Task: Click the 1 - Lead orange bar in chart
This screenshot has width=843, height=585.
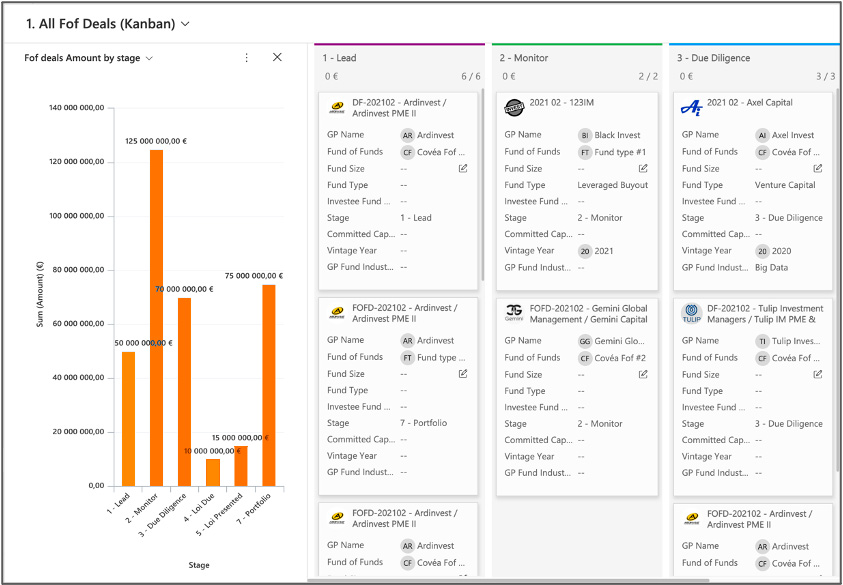Action: tap(128, 419)
